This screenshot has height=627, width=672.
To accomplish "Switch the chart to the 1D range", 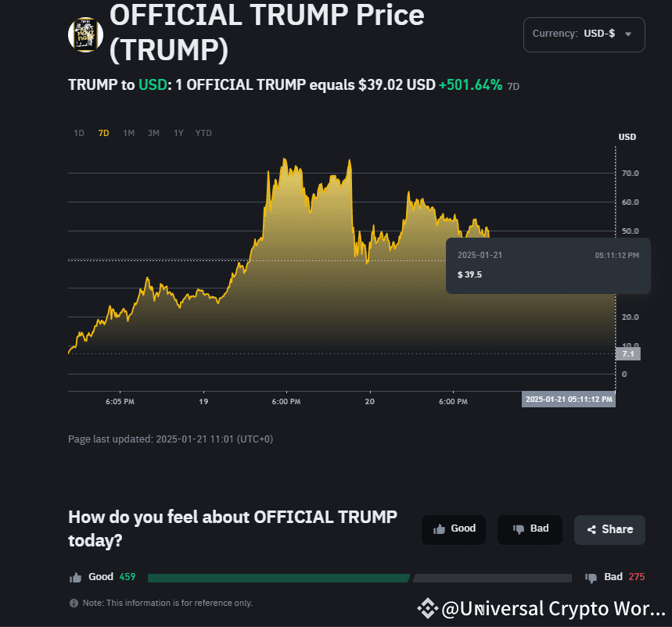I will [x=79, y=133].
